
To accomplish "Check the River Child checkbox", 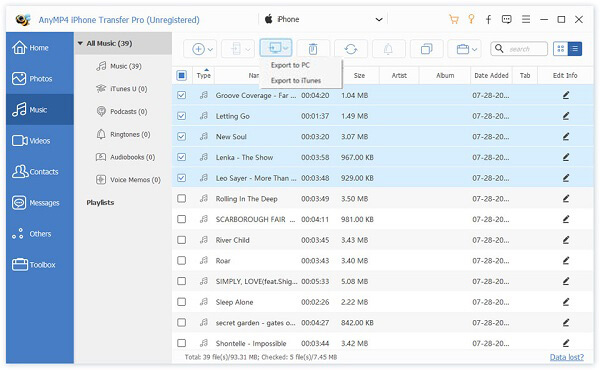I will (182, 240).
